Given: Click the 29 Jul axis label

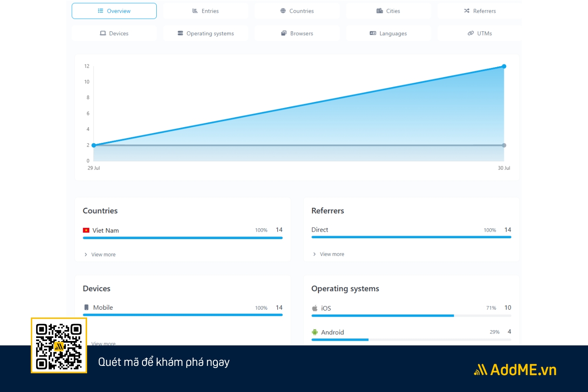Looking at the screenshot, I should point(94,168).
